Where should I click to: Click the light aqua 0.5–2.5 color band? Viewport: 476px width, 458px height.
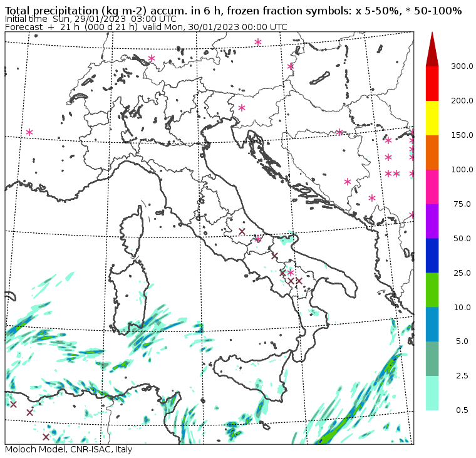click(x=432, y=393)
